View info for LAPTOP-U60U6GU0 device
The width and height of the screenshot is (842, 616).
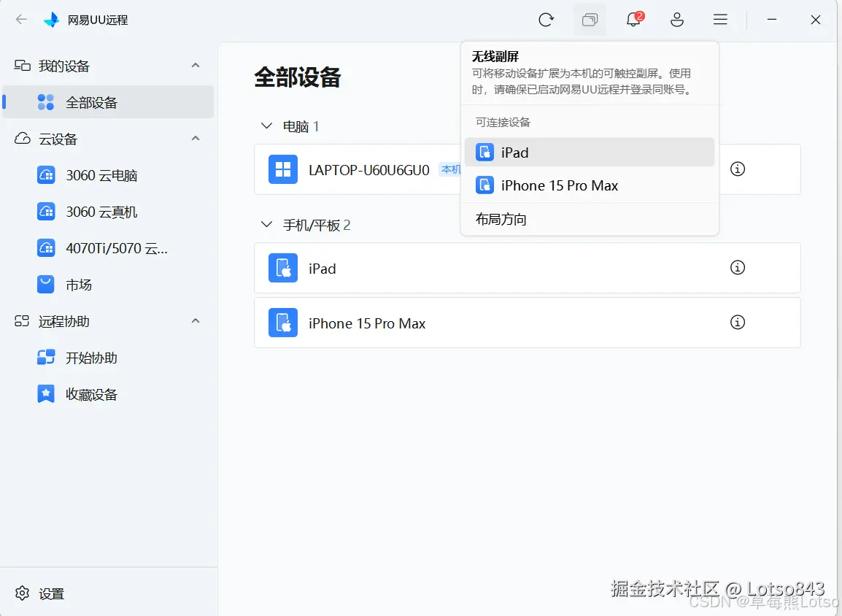pyautogui.click(x=737, y=169)
